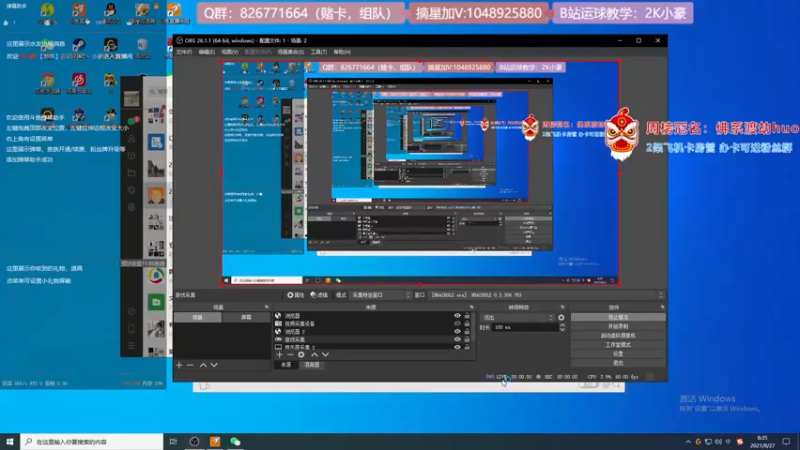This screenshot has width=800, height=450.
Task: Toggle visibility of 视频采集设备 source
Action: coord(457,323)
